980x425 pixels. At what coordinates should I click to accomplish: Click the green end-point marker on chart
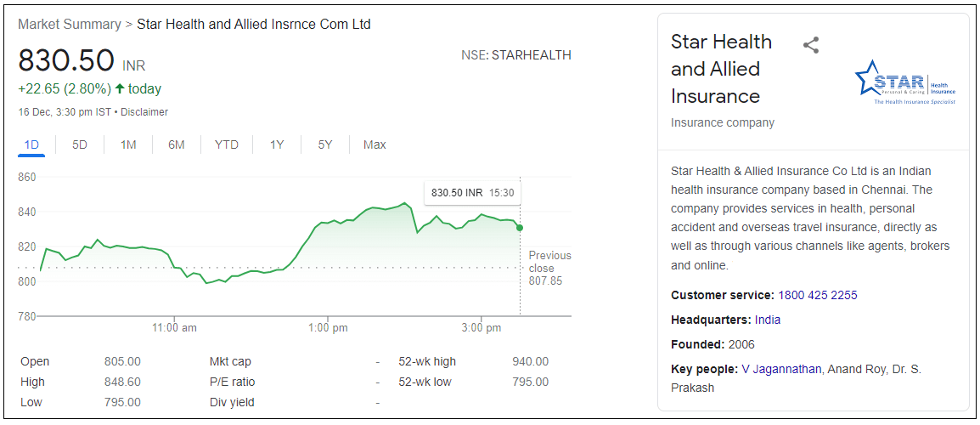pyautogui.click(x=520, y=228)
